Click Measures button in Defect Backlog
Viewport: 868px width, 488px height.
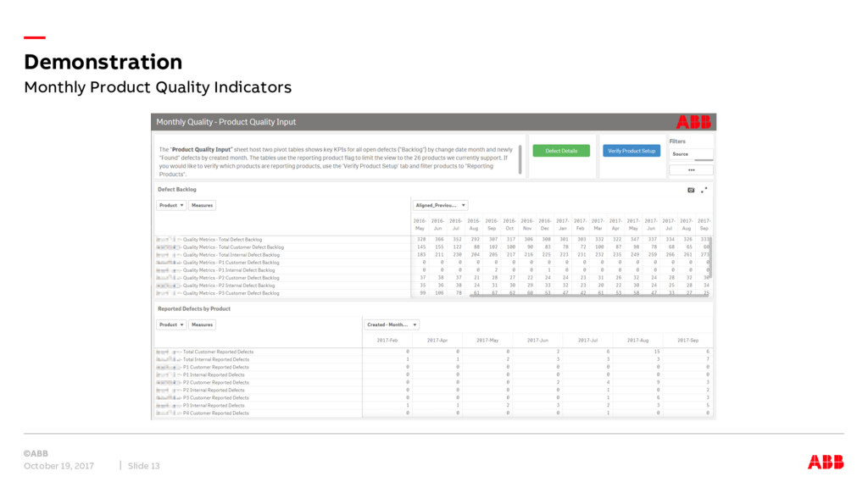tap(202, 205)
